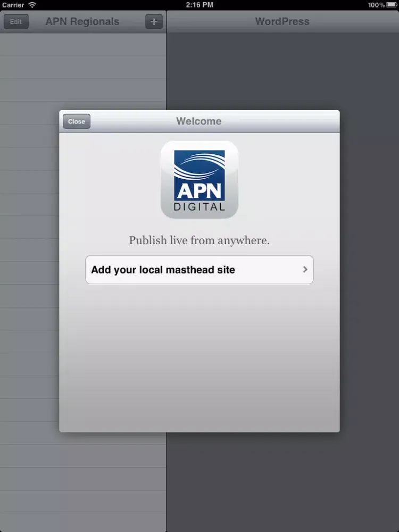Close the Welcome dialog
The image size is (399, 532).
[76, 121]
